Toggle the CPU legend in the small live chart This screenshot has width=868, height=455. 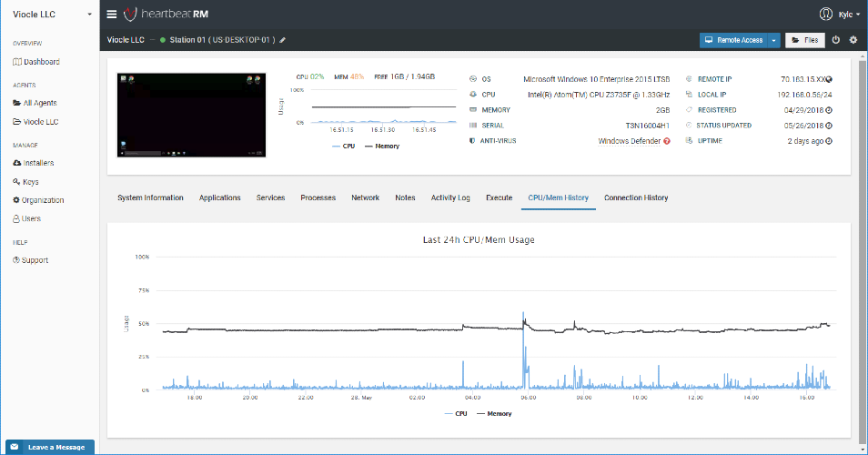344,147
